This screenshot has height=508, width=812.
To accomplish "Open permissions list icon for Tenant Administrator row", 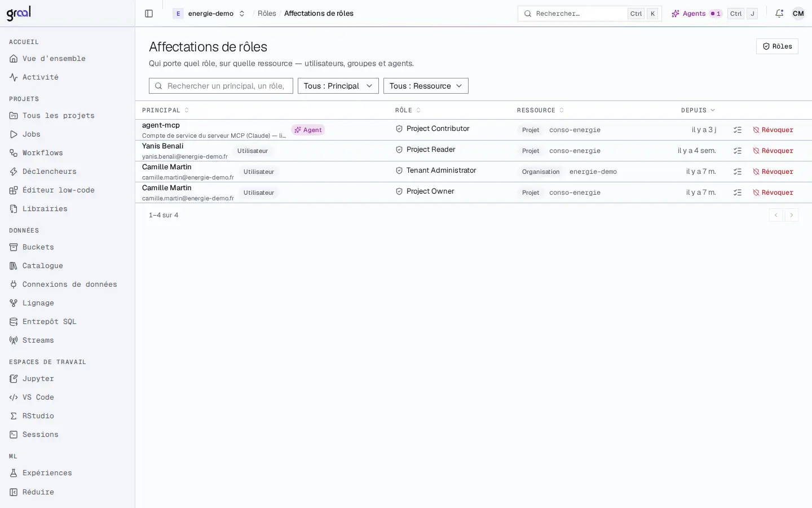I will [738, 172].
